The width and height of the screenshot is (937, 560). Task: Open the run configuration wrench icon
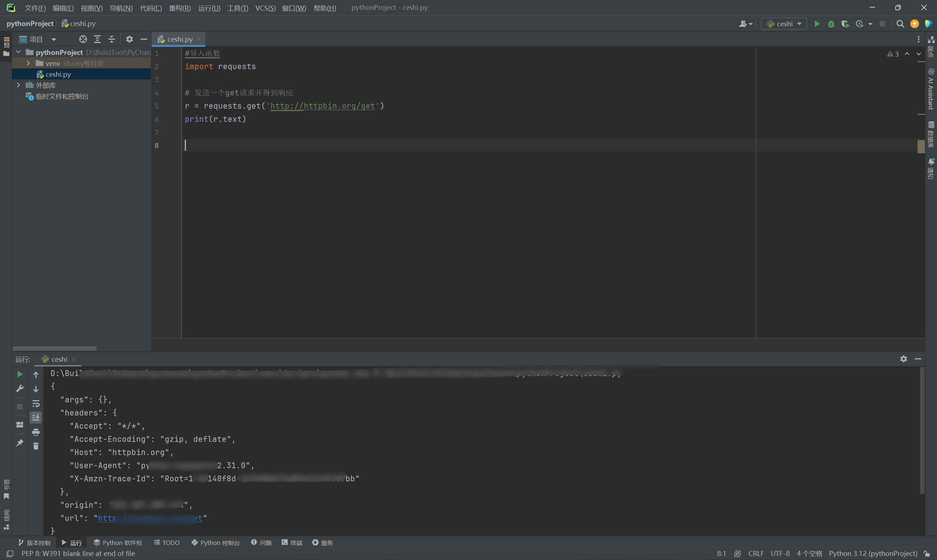[20, 389]
